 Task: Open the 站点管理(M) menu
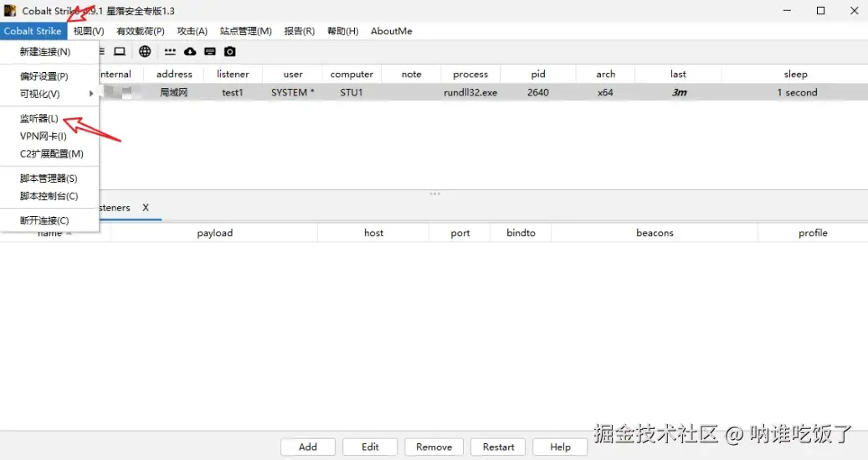(x=246, y=31)
